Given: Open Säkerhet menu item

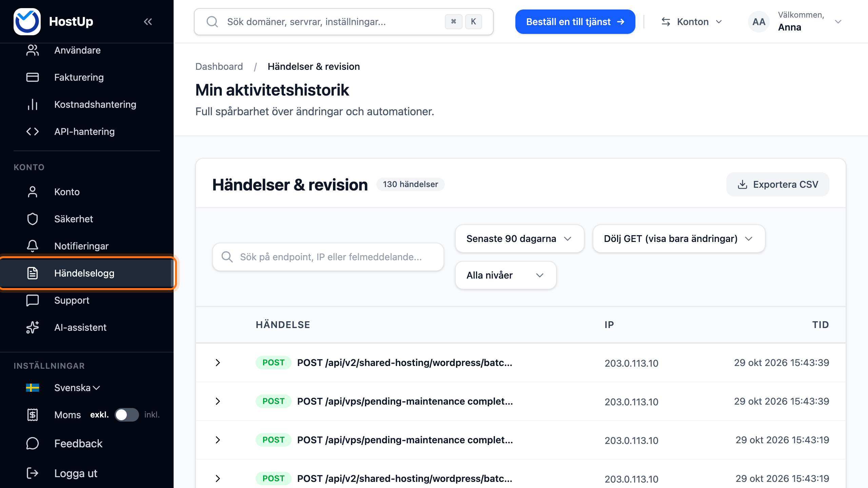Looking at the screenshot, I should click(87, 219).
